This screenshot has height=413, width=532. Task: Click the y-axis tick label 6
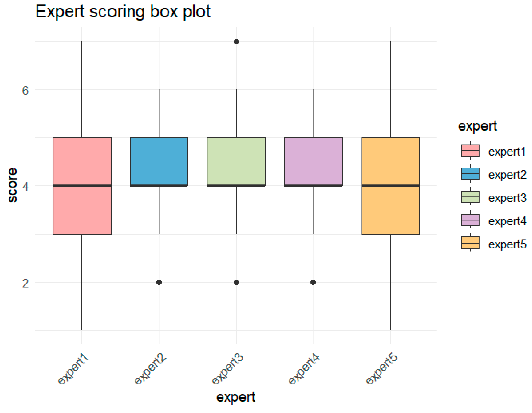[25, 91]
